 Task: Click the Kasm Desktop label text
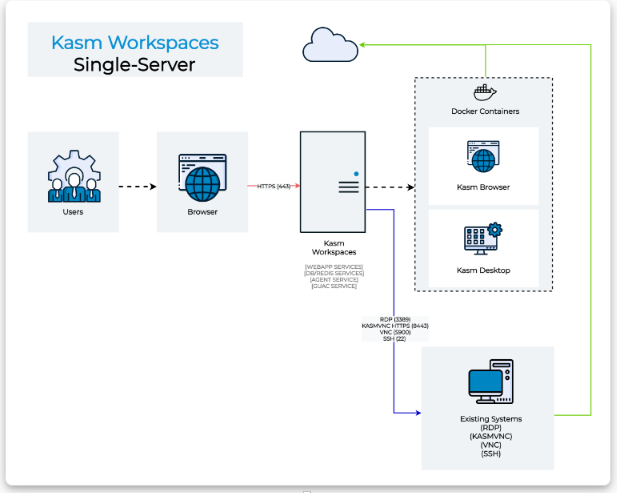(x=483, y=270)
